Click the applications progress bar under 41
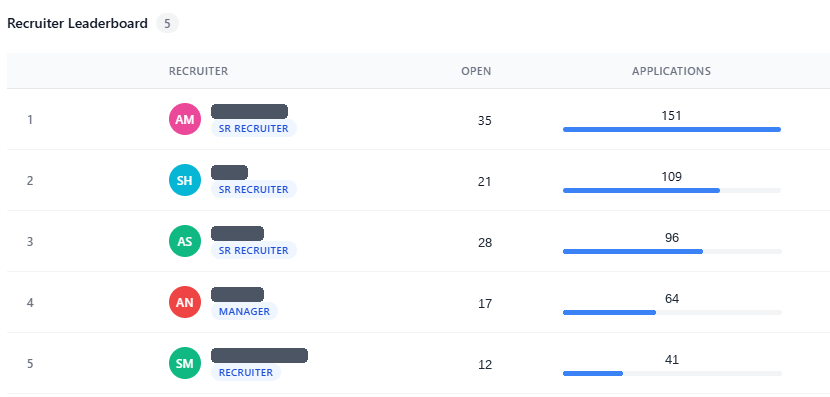The height and width of the screenshot is (397, 830). tap(672, 373)
